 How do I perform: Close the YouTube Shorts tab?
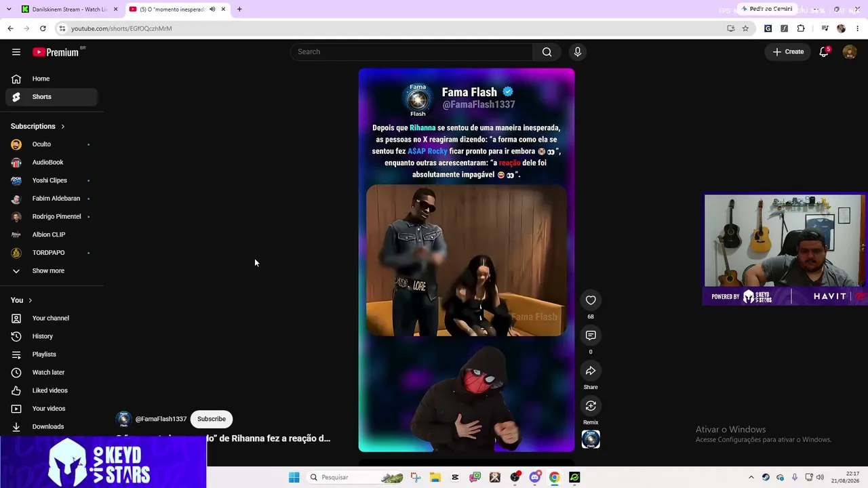(223, 9)
